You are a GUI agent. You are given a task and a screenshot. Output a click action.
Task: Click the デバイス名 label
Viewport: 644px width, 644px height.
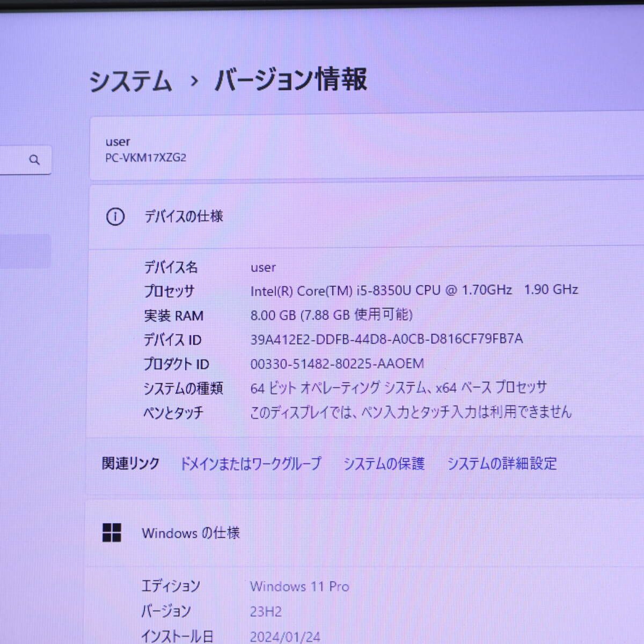pyautogui.click(x=171, y=267)
